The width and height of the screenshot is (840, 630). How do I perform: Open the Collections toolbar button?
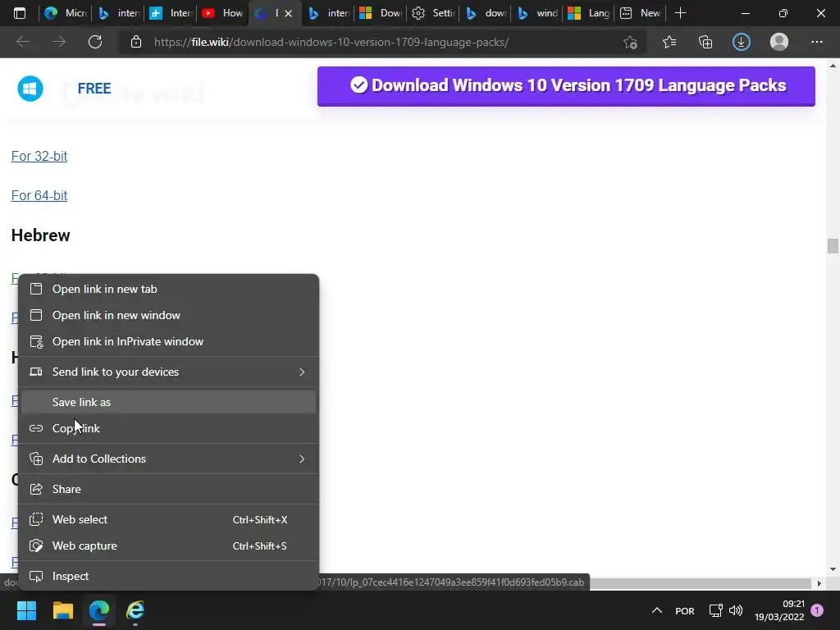point(705,42)
